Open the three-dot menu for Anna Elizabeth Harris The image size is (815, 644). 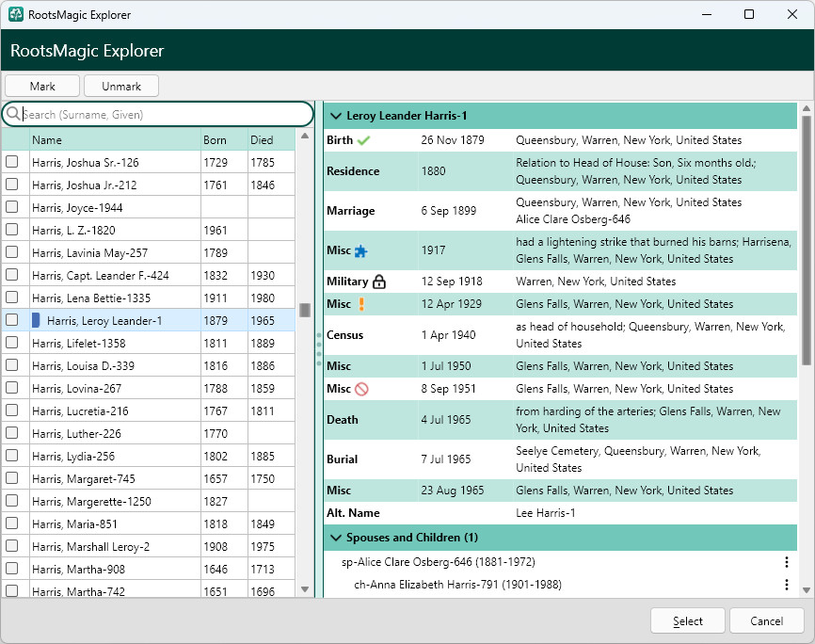tap(787, 585)
